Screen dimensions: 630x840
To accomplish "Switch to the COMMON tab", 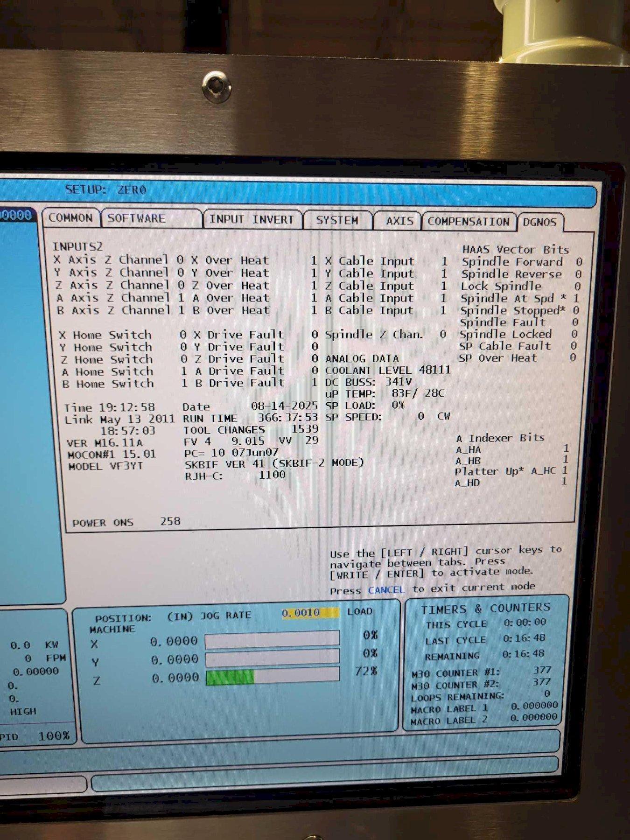I will pos(70,218).
